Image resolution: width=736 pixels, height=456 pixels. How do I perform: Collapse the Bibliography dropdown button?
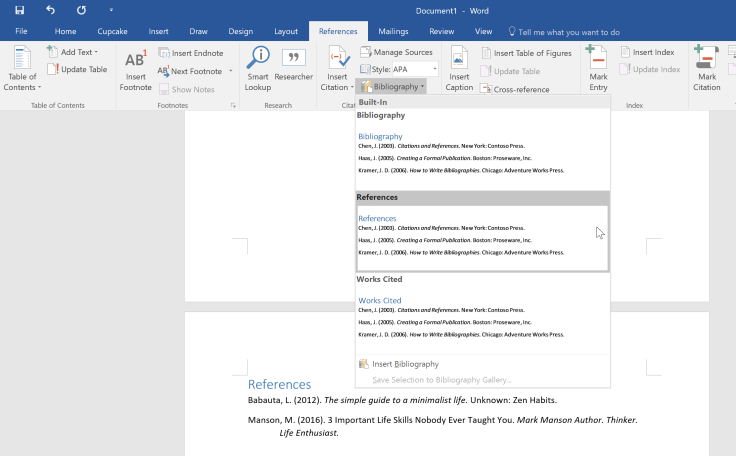[x=393, y=87]
